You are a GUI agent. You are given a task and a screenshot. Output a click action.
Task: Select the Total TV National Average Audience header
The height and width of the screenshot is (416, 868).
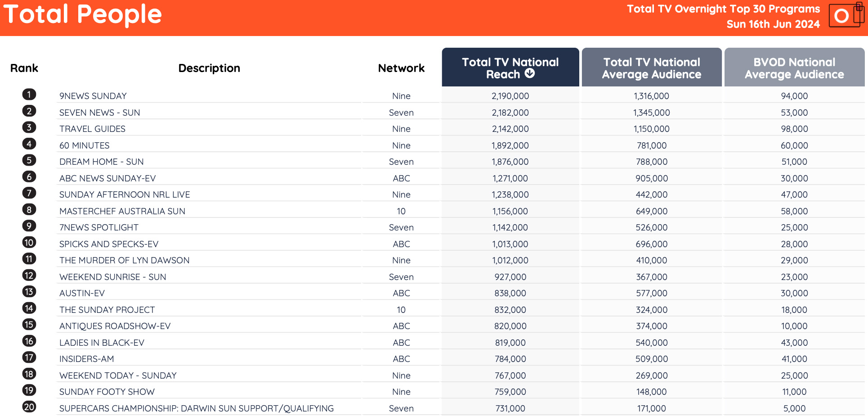[652, 68]
